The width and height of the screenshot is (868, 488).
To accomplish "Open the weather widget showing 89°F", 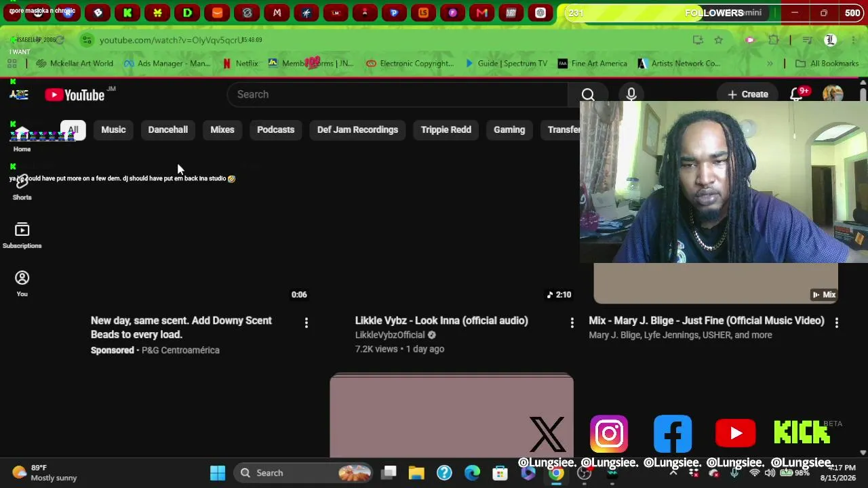I will 45,473.
